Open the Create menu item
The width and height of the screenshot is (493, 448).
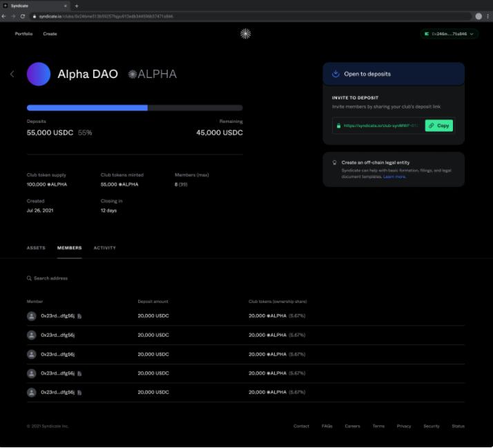(50, 34)
